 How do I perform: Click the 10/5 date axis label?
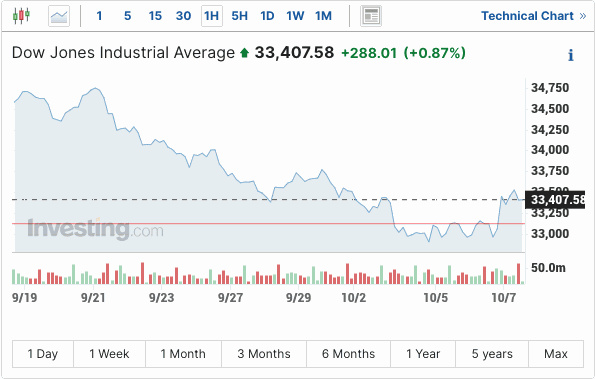pyautogui.click(x=436, y=297)
